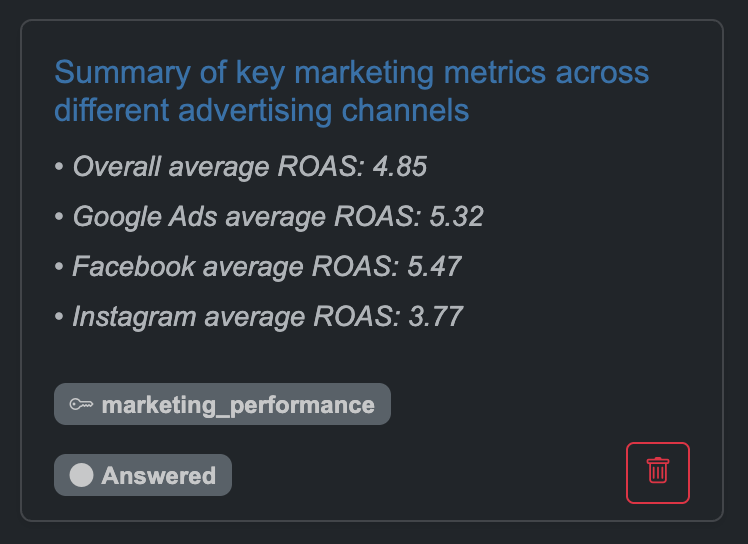
Task: Click the 'different advertising channels' title text
Action: [262, 111]
